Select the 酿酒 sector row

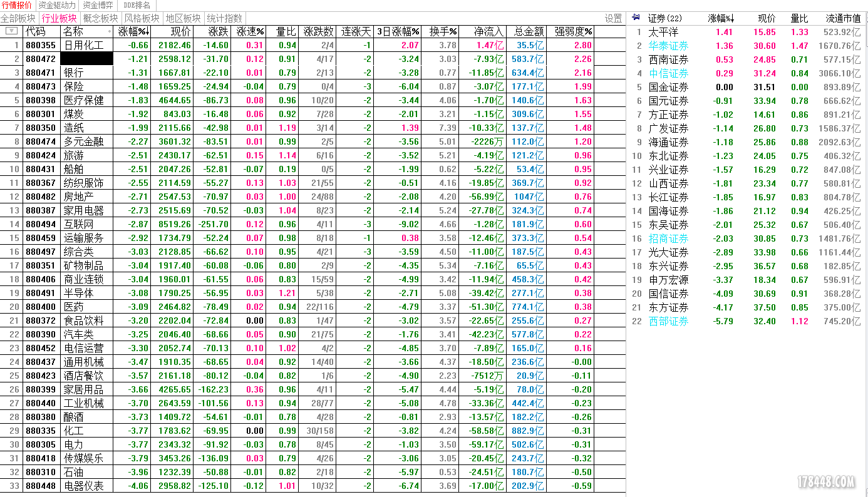coord(313,417)
